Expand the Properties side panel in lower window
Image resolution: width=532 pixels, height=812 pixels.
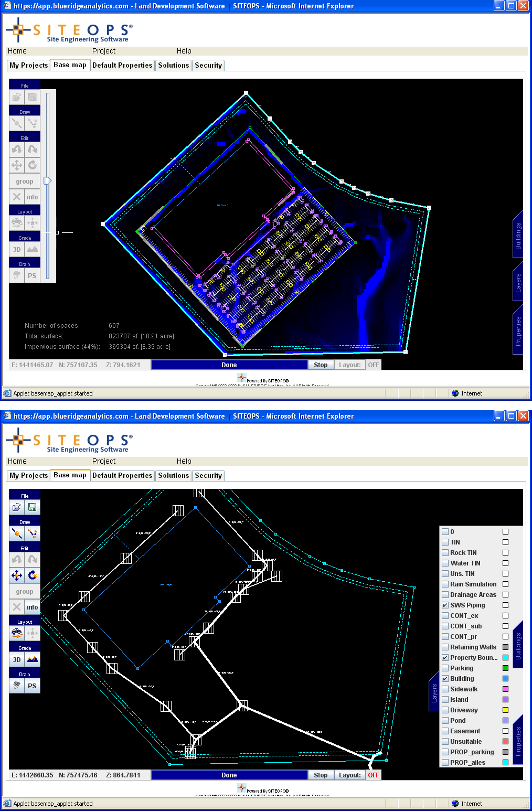(518, 741)
